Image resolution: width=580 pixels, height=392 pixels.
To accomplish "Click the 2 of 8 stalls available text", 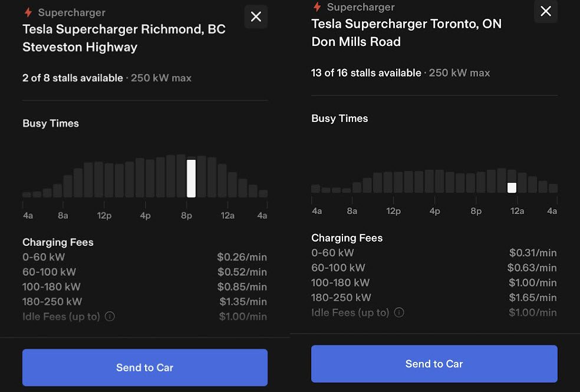I will click(x=74, y=77).
